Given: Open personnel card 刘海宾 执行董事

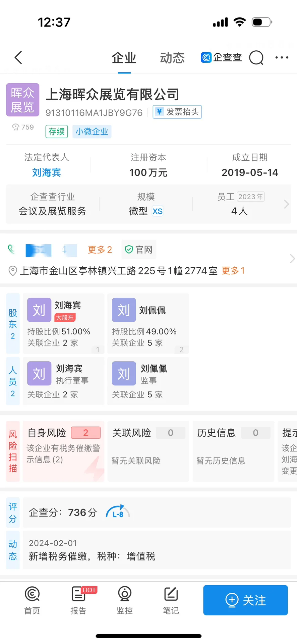Looking at the screenshot, I should coord(64,381).
